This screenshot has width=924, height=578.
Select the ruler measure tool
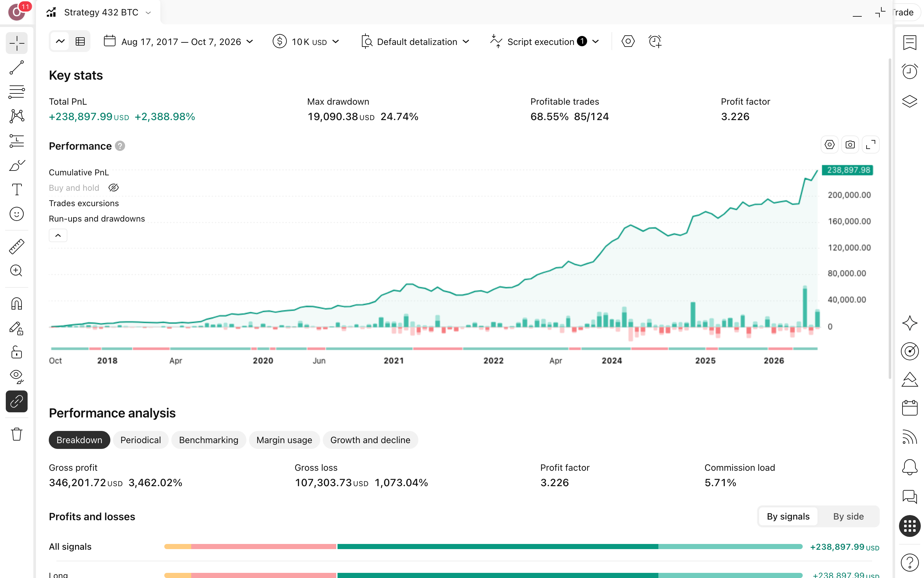(17, 247)
